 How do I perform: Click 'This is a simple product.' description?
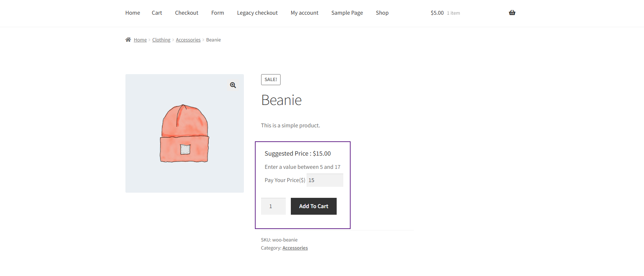point(290,126)
